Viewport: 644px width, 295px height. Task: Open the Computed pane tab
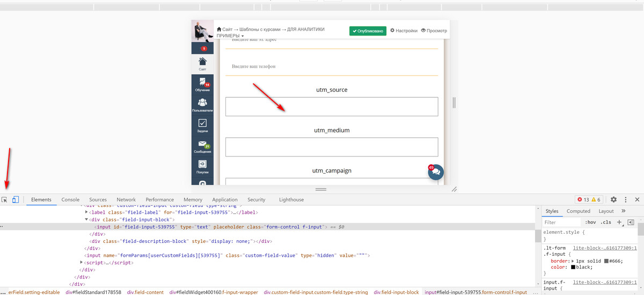(579, 211)
